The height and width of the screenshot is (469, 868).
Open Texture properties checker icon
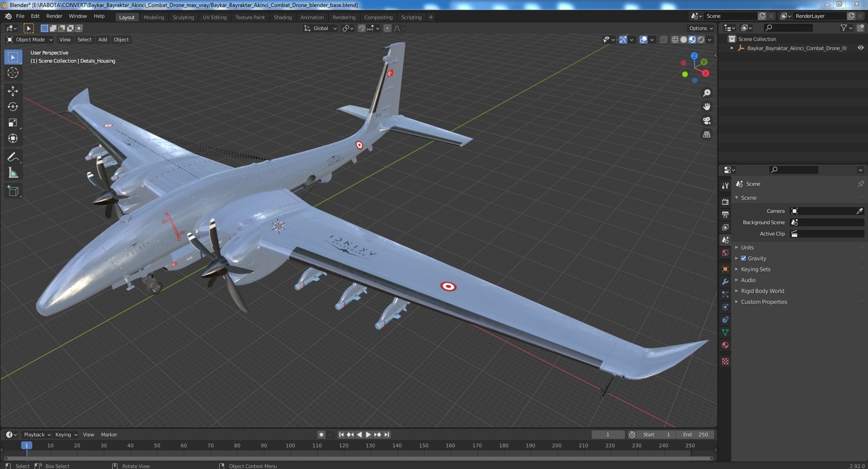725,361
